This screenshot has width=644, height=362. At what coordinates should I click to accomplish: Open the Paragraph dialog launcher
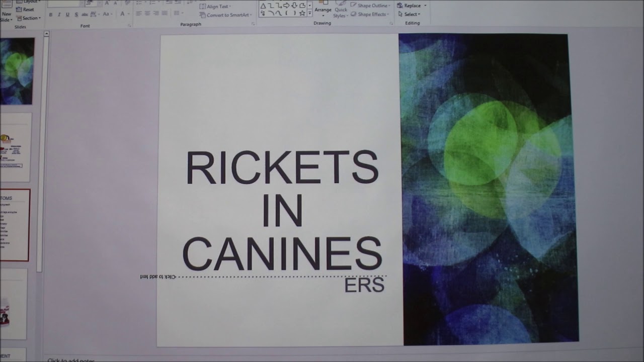[x=253, y=24]
